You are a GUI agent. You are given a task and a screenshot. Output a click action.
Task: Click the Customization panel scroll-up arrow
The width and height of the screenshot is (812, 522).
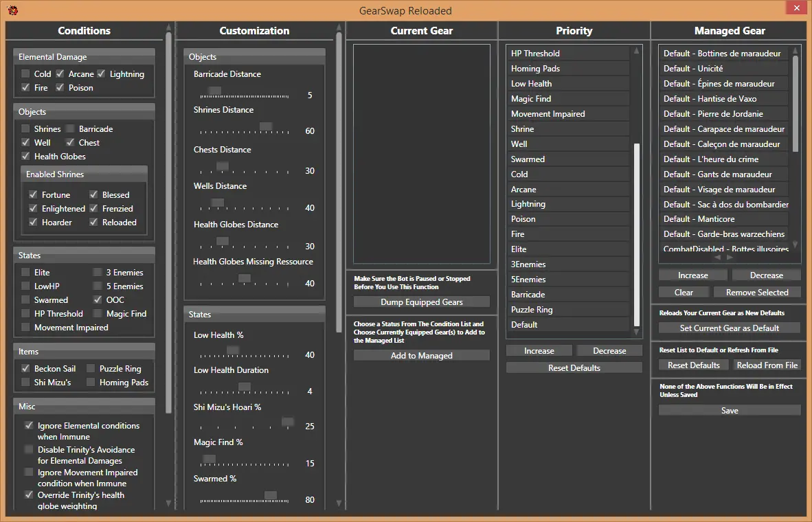[x=339, y=28]
